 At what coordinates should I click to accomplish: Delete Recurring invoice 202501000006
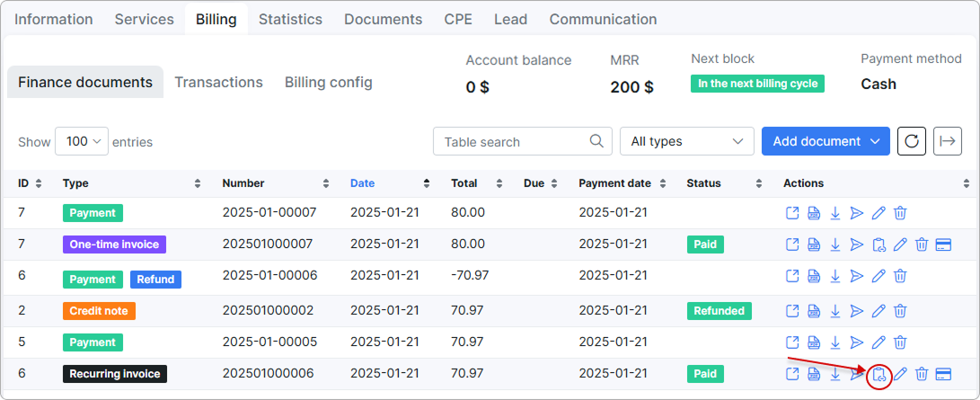(922, 374)
